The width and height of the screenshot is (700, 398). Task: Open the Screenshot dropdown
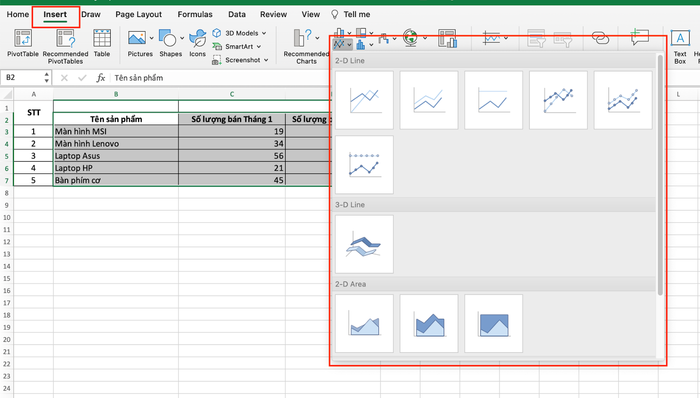pyautogui.click(x=241, y=60)
